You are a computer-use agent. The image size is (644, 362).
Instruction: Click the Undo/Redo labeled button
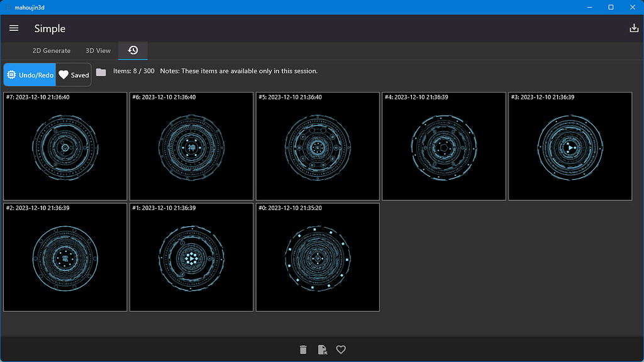pyautogui.click(x=29, y=74)
